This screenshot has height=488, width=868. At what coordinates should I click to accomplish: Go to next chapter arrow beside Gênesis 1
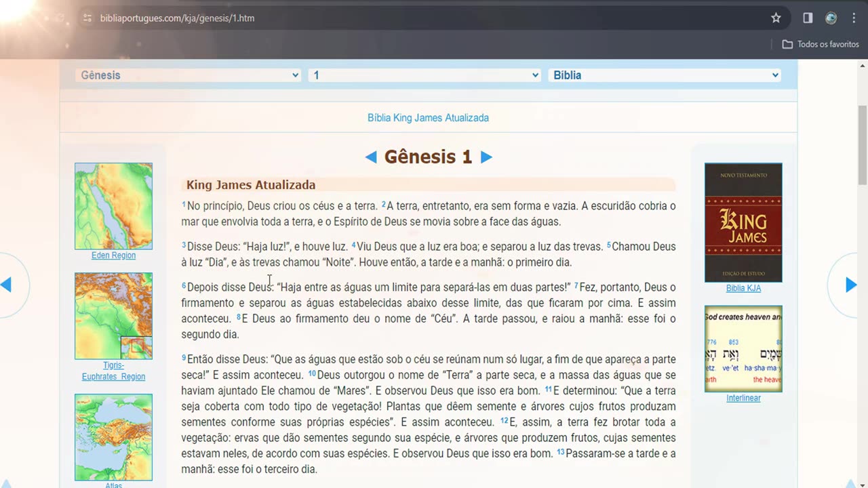pyautogui.click(x=486, y=157)
